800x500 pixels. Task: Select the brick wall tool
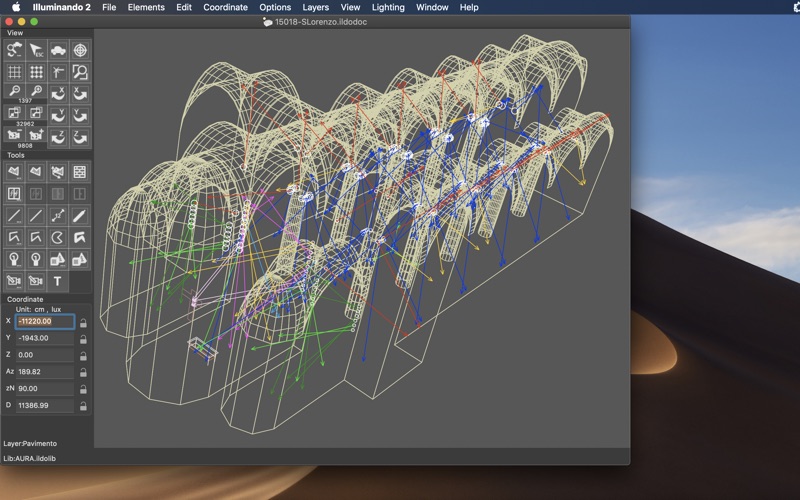(80, 172)
